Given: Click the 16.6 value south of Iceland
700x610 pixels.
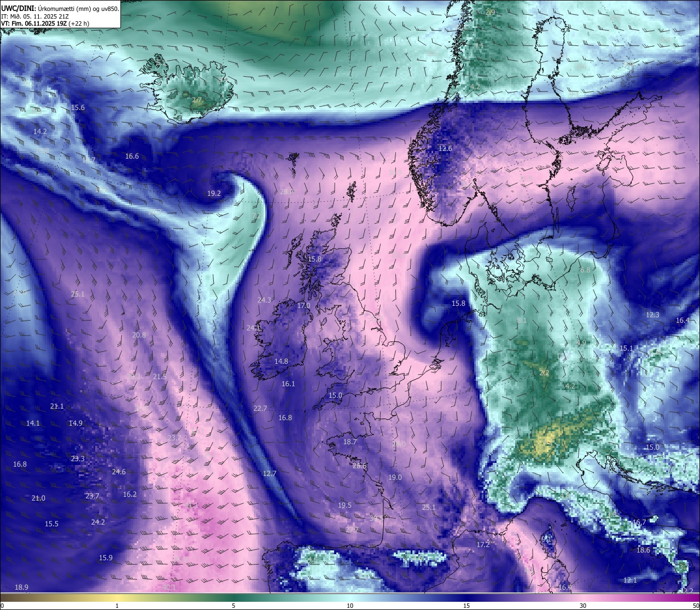Looking at the screenshot, I should tap(132, 156).
